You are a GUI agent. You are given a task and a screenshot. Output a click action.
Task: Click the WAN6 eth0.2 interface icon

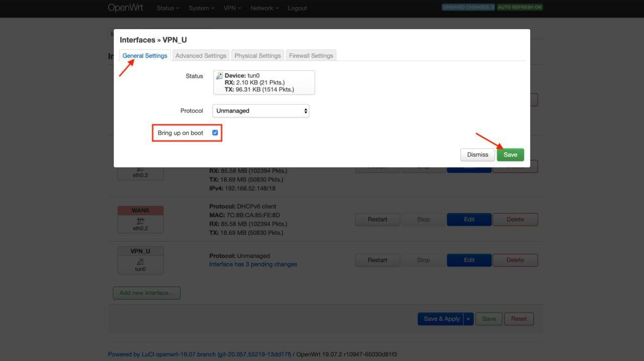tap(140, 221)
